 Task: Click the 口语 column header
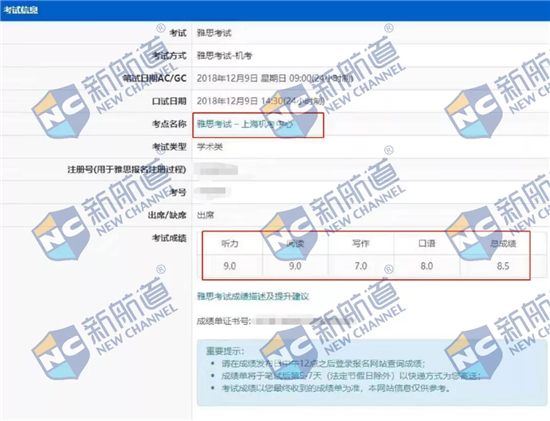point(427,243)
